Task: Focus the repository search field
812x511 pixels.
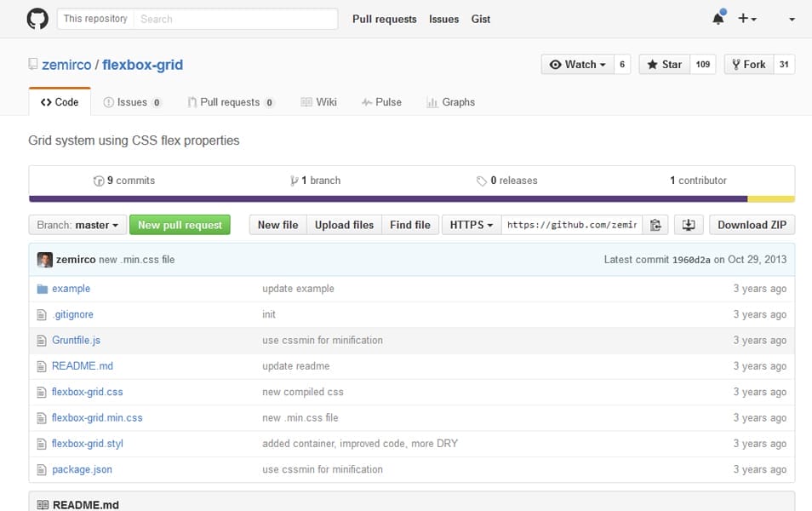Action: [x=236, y=19]
